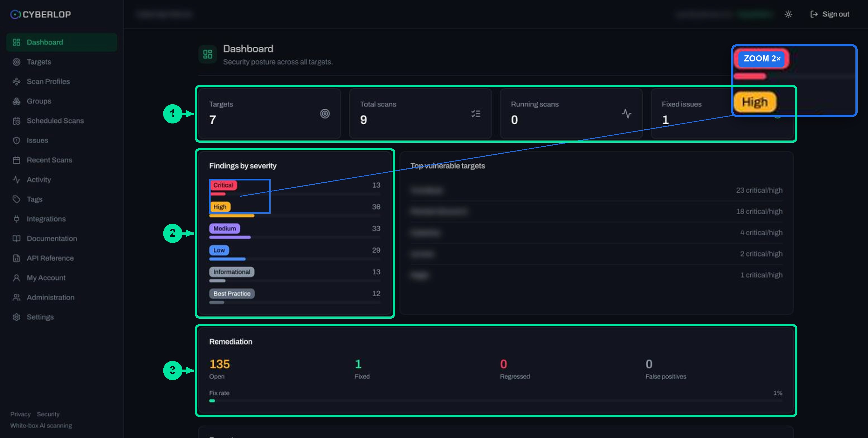Click the My Account person icon
Screen dimensions: 868x438
16,278
